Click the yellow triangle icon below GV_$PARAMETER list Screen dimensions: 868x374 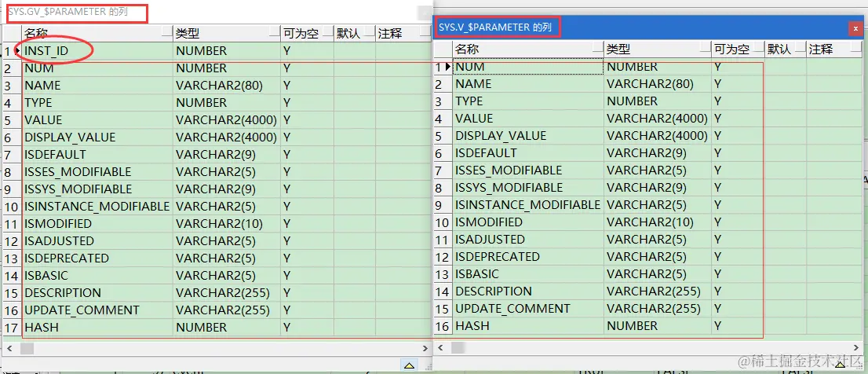[x=409, y=365]
